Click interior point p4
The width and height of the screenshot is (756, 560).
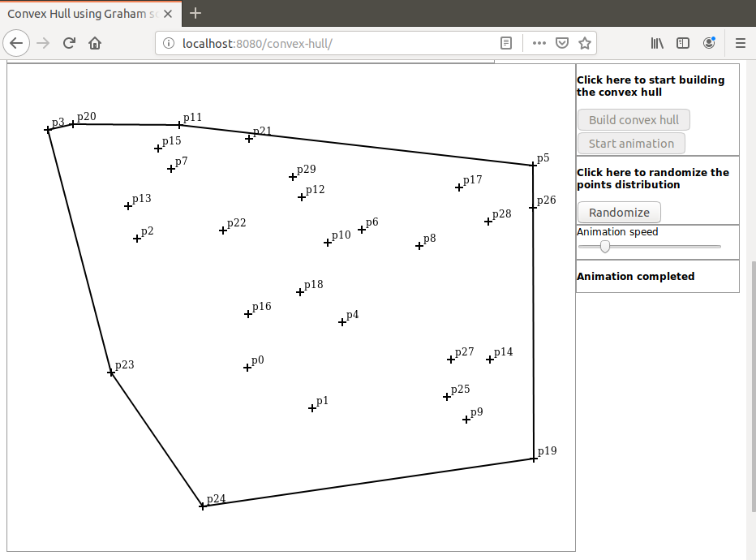click(342, 322)
